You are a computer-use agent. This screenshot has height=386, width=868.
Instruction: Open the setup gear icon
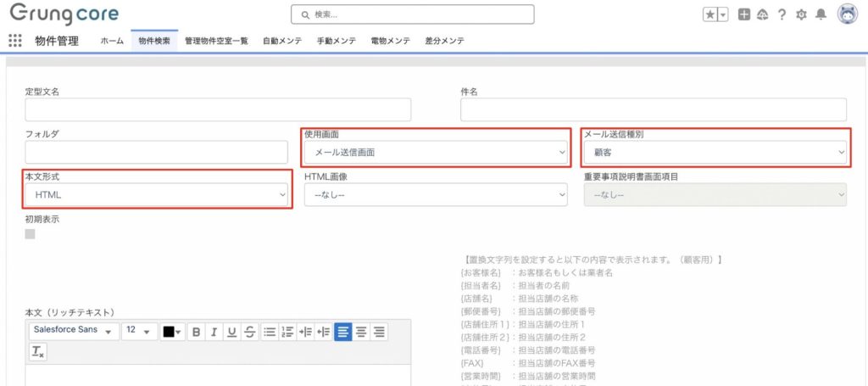coord(801,14)
